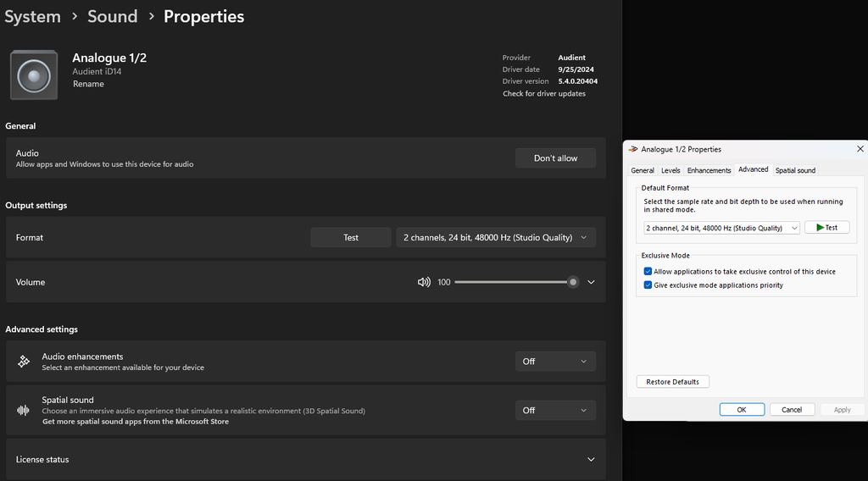
Task: Expand the Volume row chevron
Action: [591, 282]
